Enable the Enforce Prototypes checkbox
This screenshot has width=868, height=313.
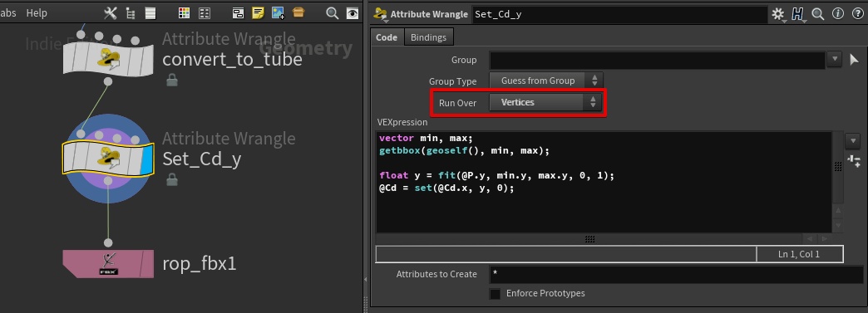[x=495, y=294]
